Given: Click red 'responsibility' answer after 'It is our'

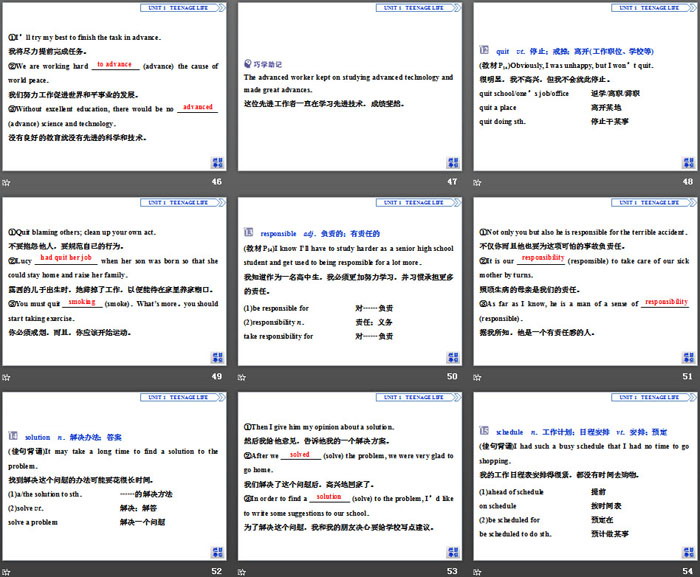Looking at the screenshot, I should (x=543, y=258).
